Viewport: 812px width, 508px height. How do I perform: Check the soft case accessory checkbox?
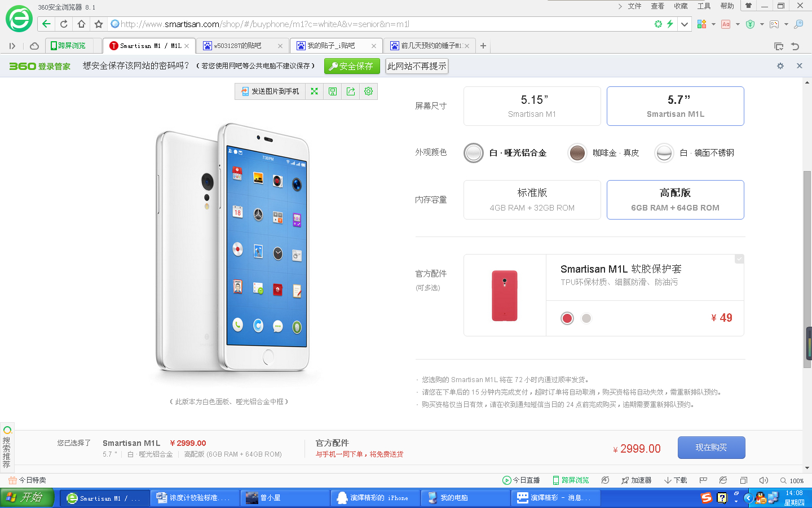coord(739,259)
